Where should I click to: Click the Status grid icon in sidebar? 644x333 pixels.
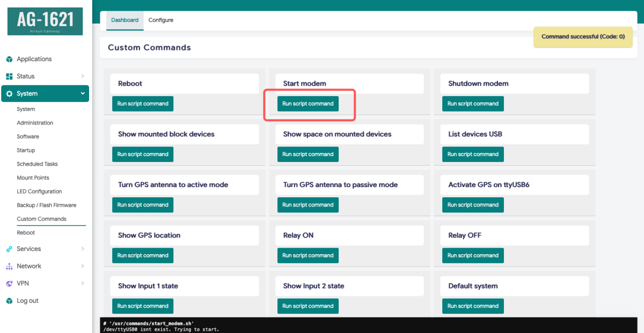(x=9, y=76)
